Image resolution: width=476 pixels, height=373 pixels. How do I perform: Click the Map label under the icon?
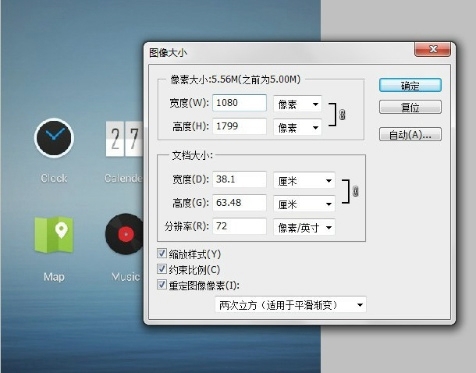[x=54, y=277]
